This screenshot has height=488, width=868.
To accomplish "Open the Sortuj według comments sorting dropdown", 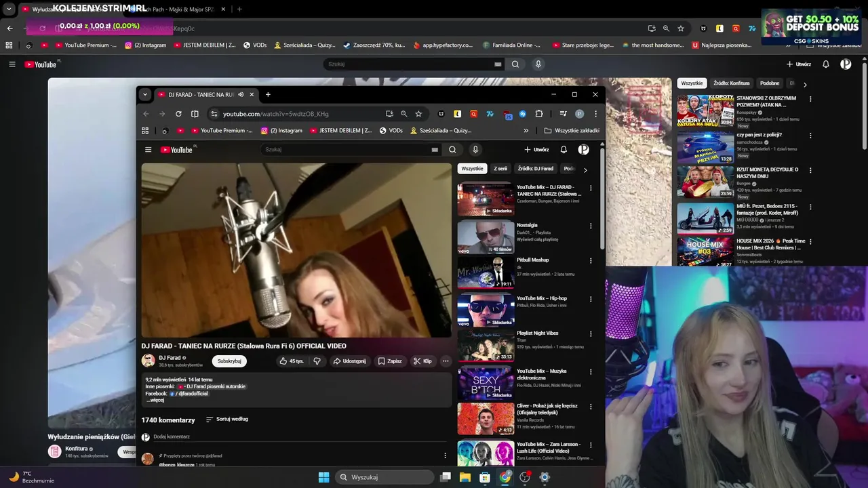I will pyautogui.click(x=227, y=420).
